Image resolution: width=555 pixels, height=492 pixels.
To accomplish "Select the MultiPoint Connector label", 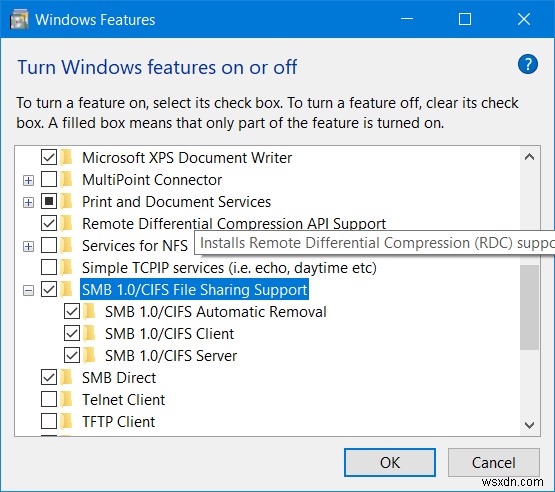I will pyautogui.click(x=152, y=179).
